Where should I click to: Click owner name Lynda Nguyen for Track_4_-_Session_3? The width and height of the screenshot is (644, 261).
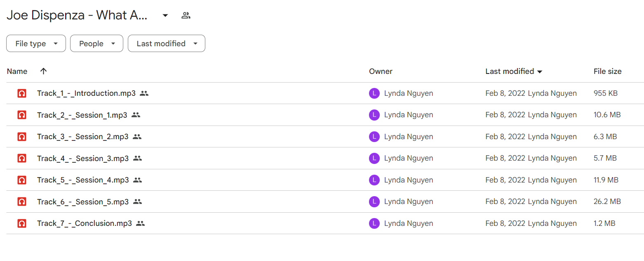click(409, 158)
